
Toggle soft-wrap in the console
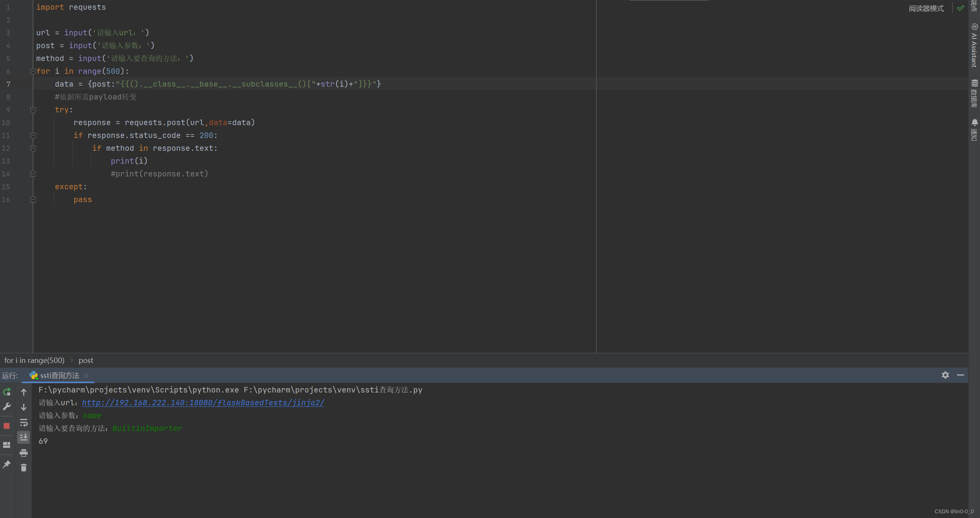24,422
